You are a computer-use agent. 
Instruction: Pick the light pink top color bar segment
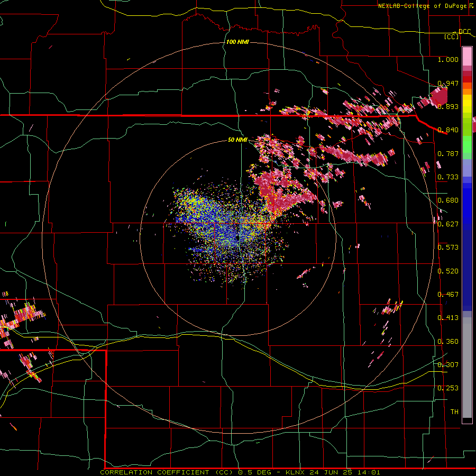[467, 57]
